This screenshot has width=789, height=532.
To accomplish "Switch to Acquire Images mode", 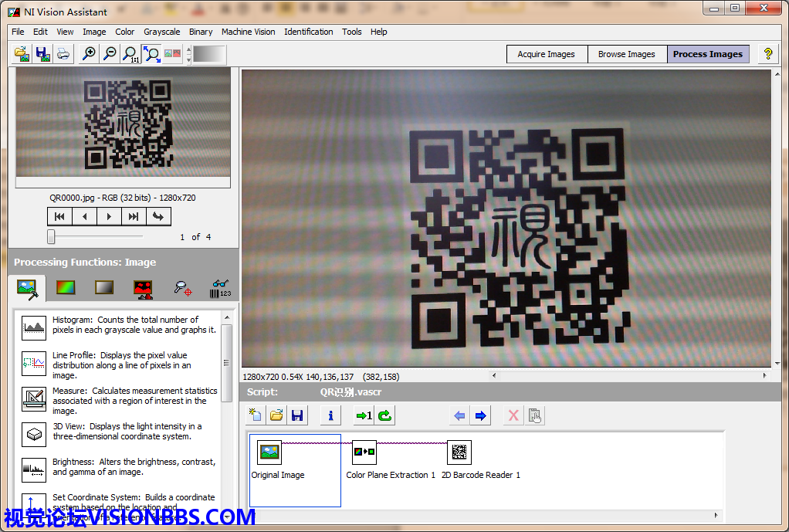I will click(546, 54).
